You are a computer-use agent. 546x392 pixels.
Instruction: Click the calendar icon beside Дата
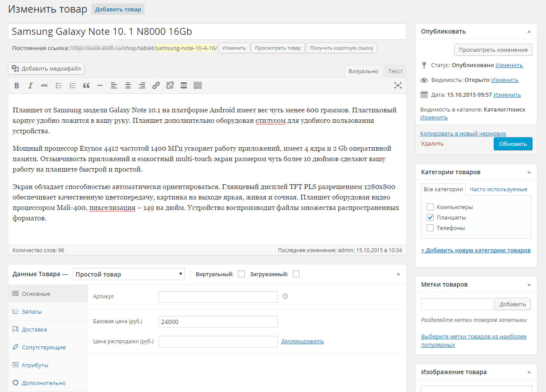(424, 95)
